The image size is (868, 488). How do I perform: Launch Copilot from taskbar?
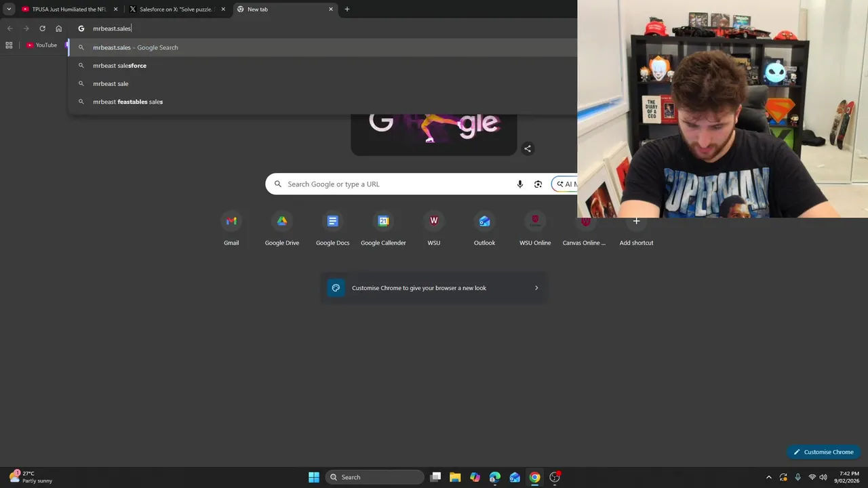(x=475, y=477)
